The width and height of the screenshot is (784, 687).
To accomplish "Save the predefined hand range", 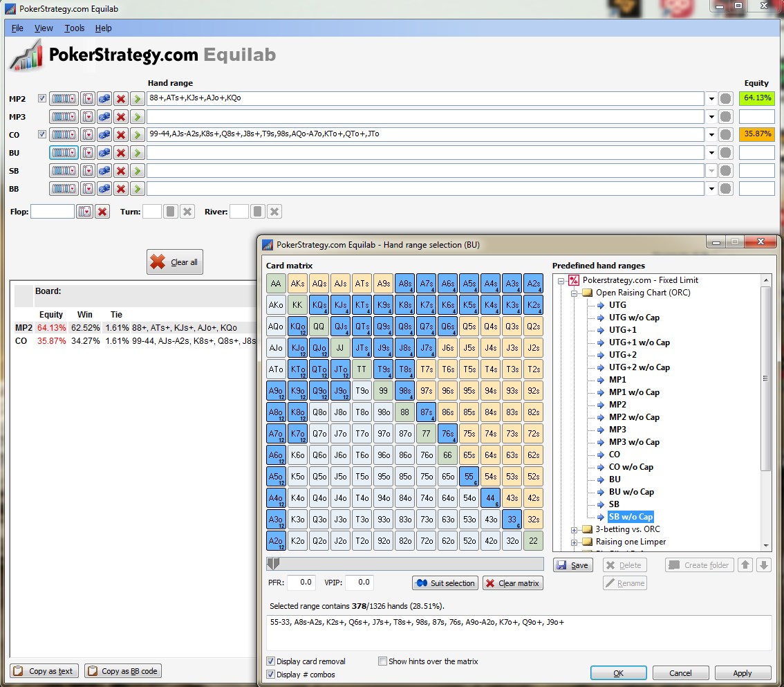I will (573, 565).
